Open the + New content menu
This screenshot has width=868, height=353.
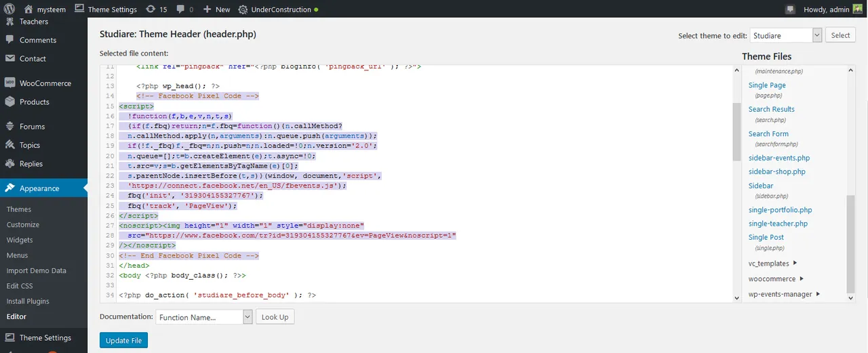pyautogui.click(x=217, y=9)
